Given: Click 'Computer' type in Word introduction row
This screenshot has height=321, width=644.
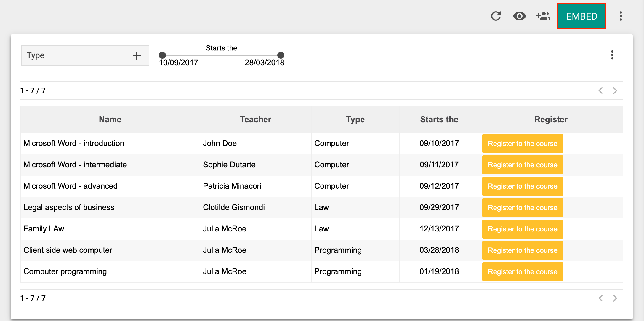Looking at the screenshot, I should (355, 143).
